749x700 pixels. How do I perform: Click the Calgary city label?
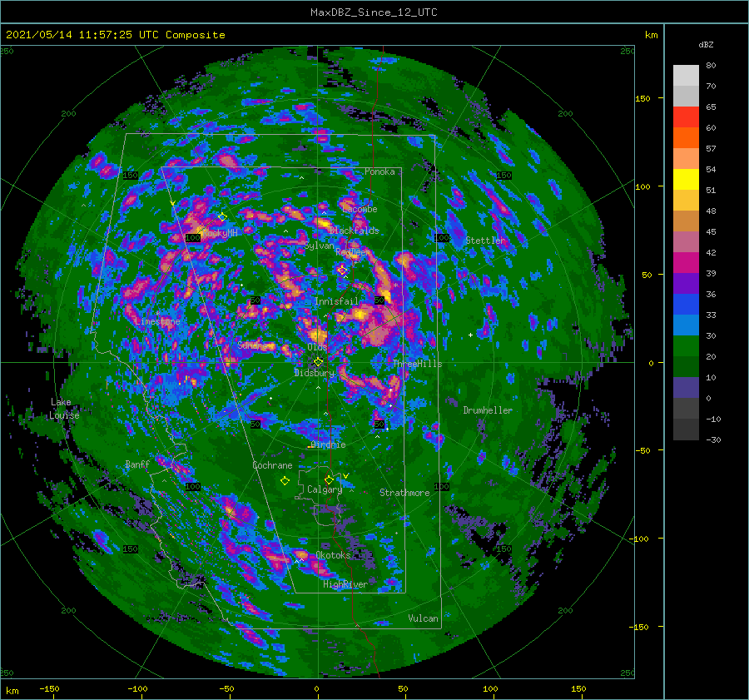click(x=325, y=489)
